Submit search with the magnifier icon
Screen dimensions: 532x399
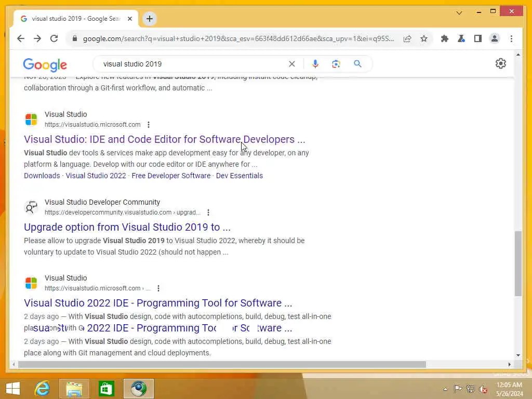tap(357, 64)
